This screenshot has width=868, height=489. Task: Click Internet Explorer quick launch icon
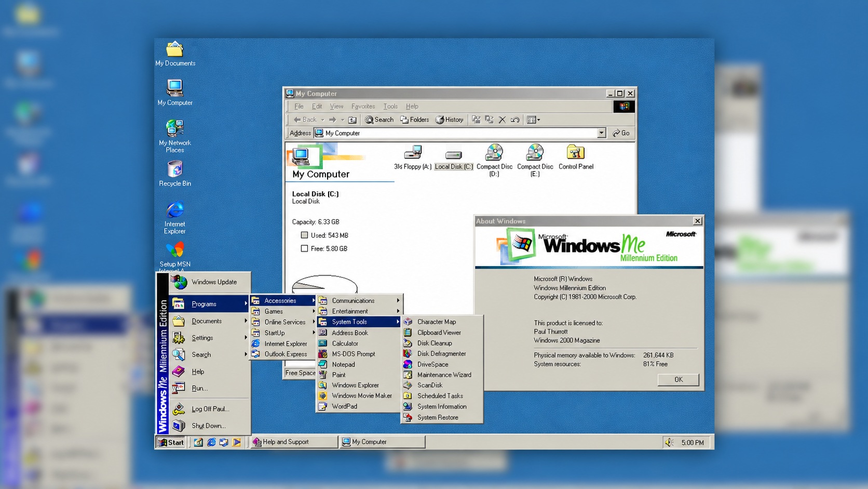tap(211, 443)
